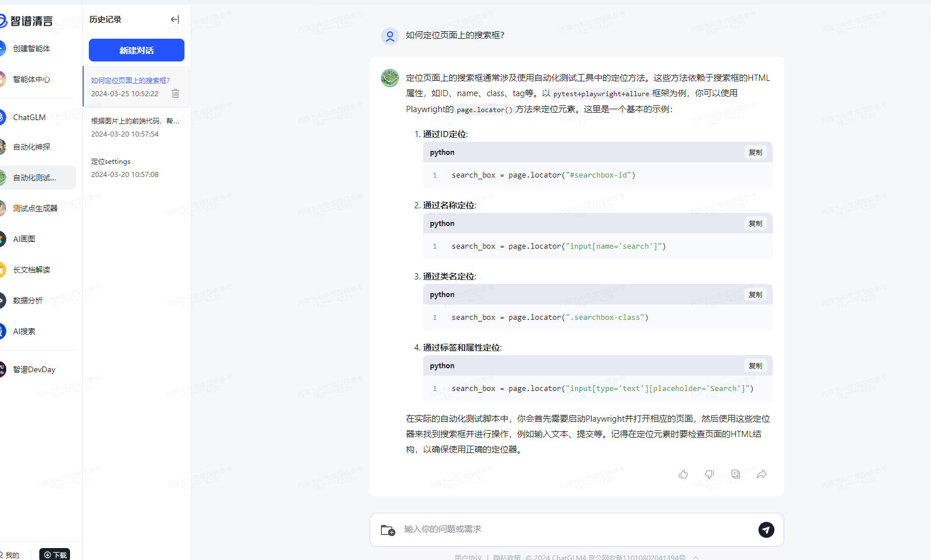The width and height of the screenshot is (931, 560).
Task: Send the message with the paper plane button
Action: pyautogui.click(x=766, y=530)
